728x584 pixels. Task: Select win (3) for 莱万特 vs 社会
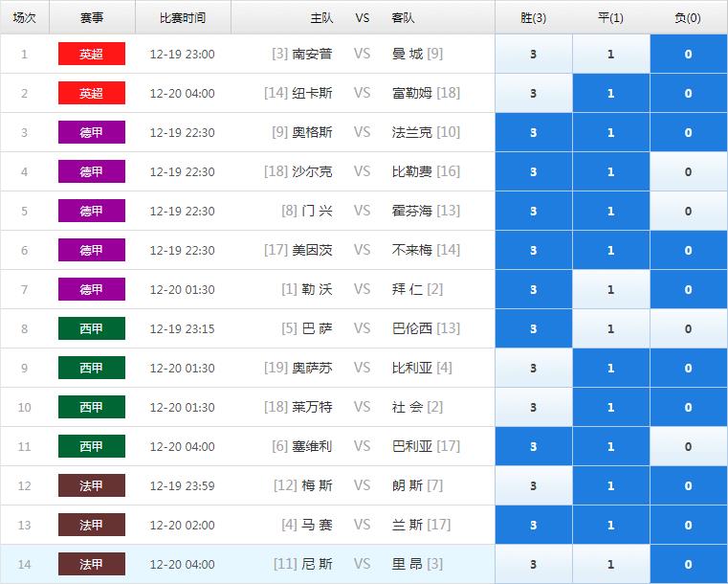534,408
